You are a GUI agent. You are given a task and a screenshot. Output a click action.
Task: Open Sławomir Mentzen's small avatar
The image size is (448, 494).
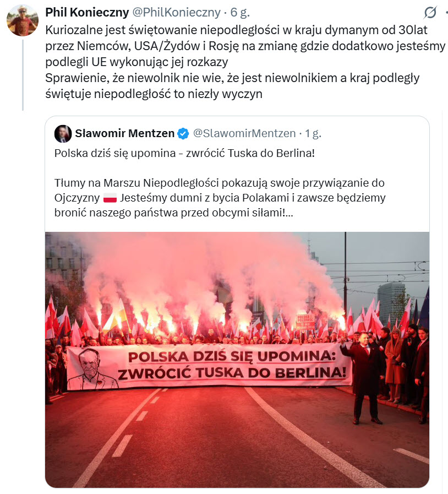click(63, 134)
